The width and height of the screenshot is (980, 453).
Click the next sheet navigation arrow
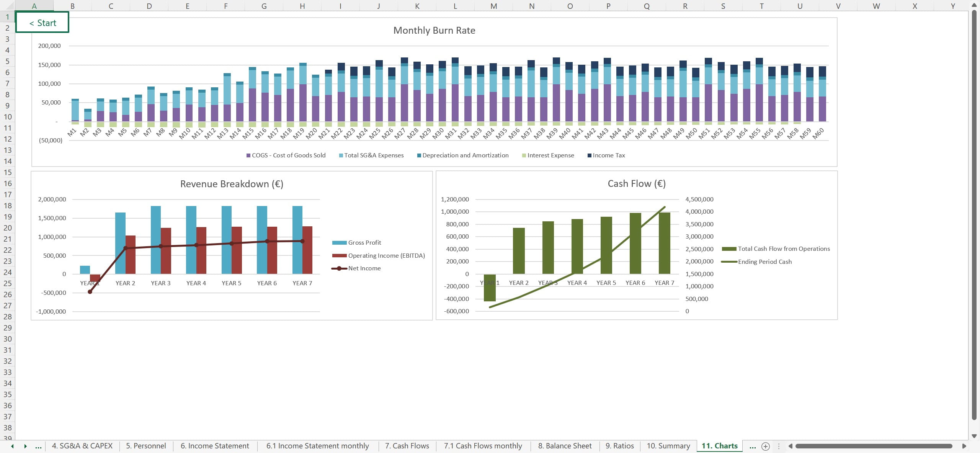point(25,446)
